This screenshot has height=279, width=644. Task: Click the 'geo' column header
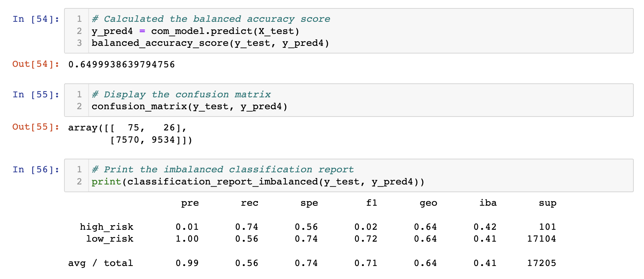click(x=429, y=203)
